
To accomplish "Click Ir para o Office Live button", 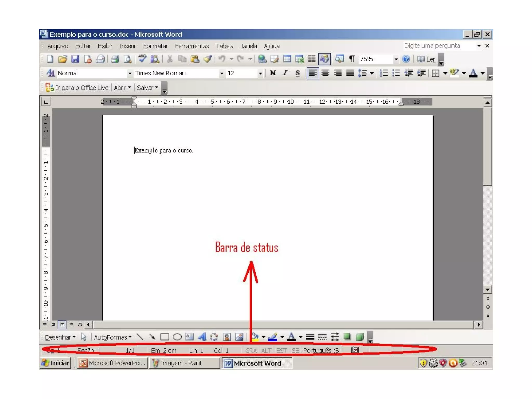I will [77, 88].
